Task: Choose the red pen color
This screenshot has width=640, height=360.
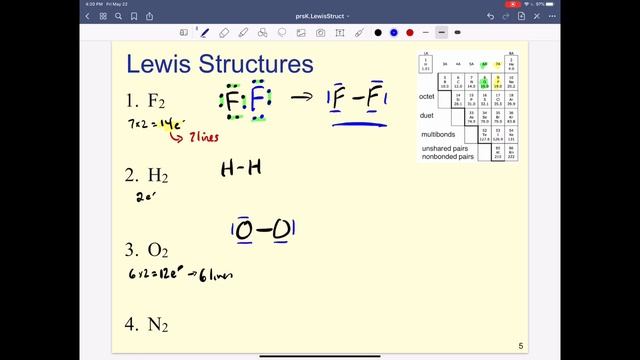Action: (410, 33)
